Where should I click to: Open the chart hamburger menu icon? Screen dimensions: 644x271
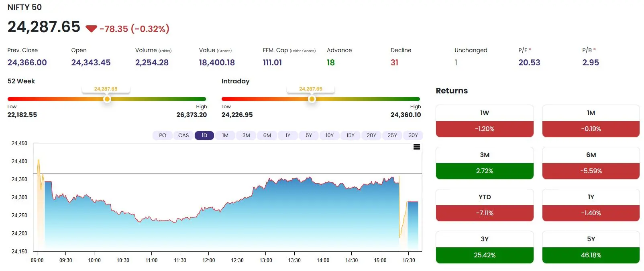[417, 147]
